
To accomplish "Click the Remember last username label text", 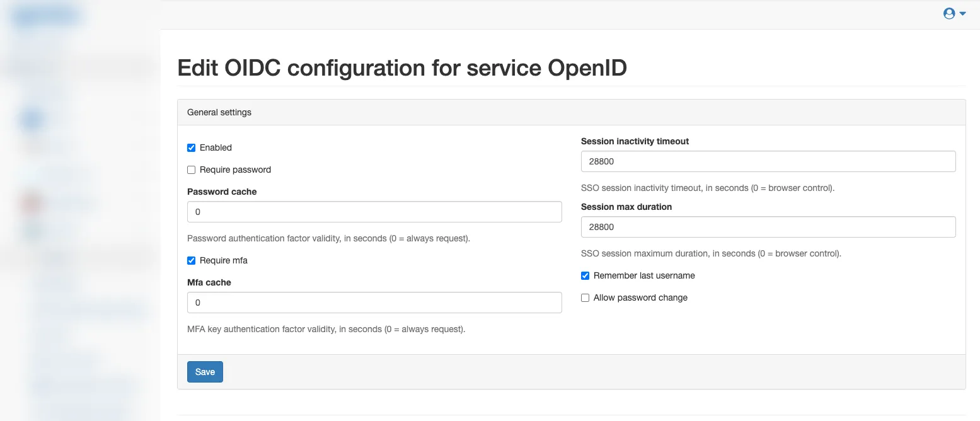I will tap(644, 275).
